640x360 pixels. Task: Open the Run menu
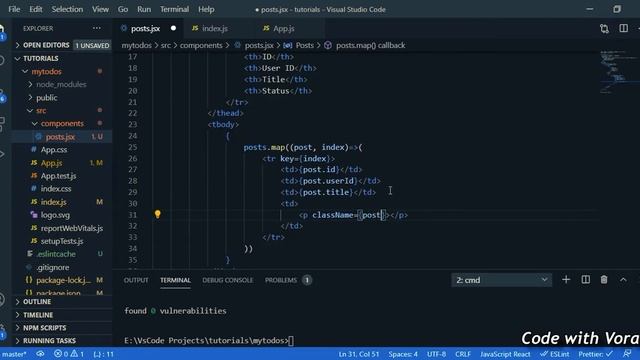coord(144,9)
